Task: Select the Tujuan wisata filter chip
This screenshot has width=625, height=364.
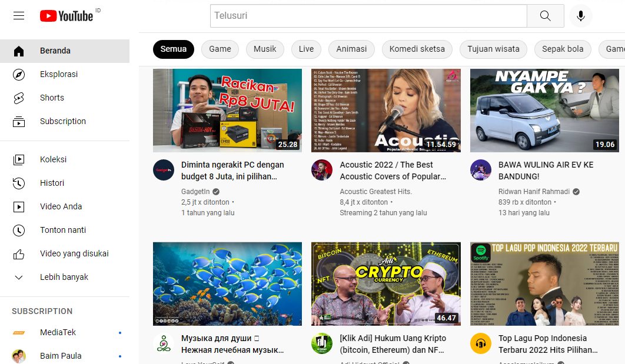Action: (493, 49)
